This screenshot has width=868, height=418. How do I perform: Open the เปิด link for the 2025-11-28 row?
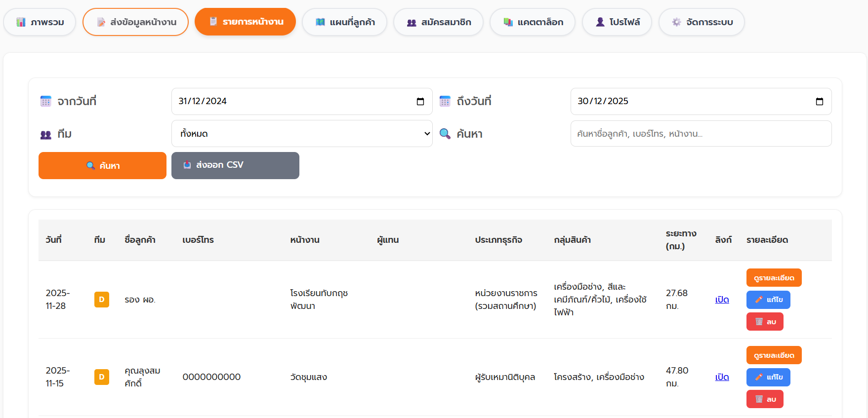click(722, 300)
